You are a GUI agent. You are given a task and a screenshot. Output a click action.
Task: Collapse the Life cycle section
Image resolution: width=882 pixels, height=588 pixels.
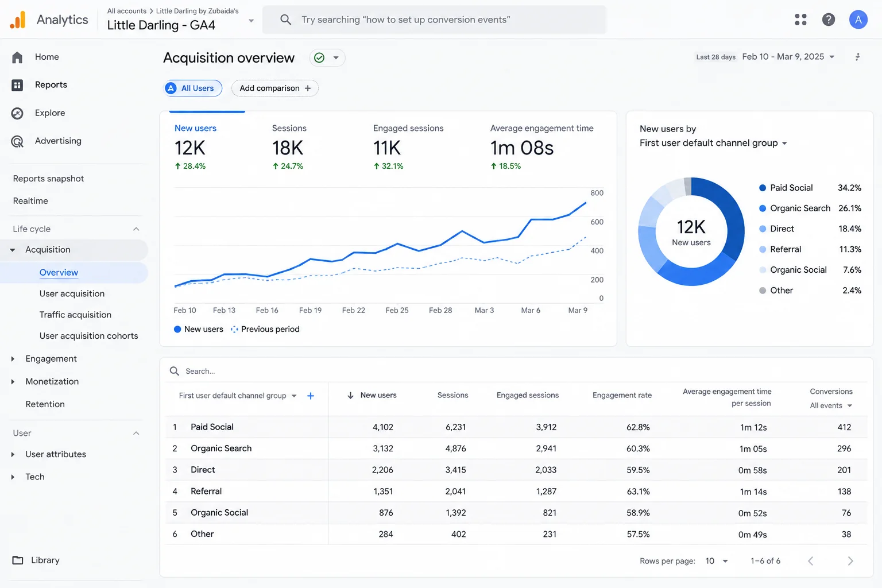pyautogui.click(x=136, y=229)
